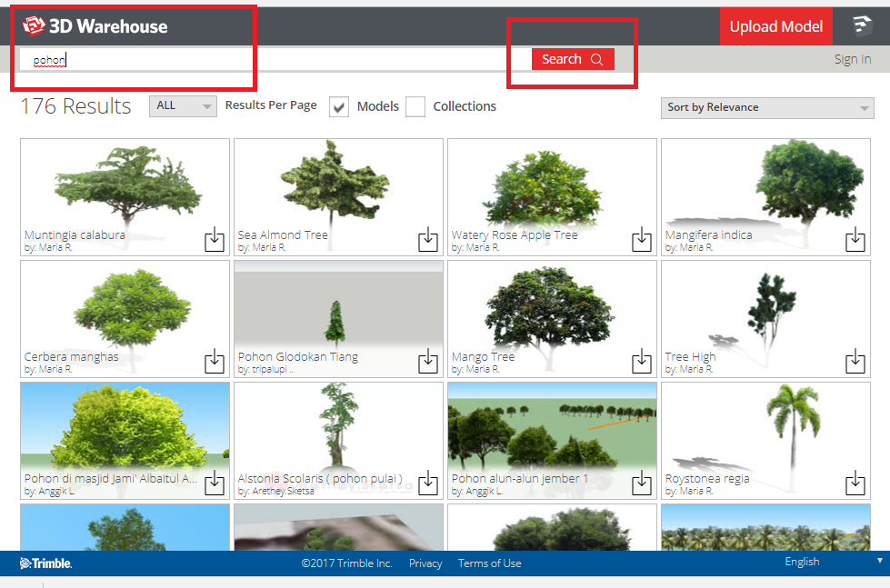The width and height of the screenshot is (890, 588).
Task: Click author 'by: tripalupi ..' text
Action: pos(265,370)
